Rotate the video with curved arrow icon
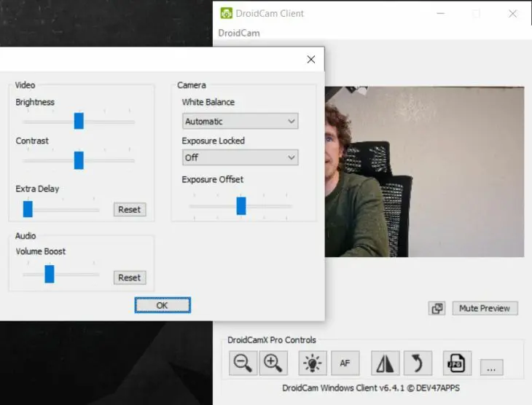The image size is (532, 405). coord(418,363)
